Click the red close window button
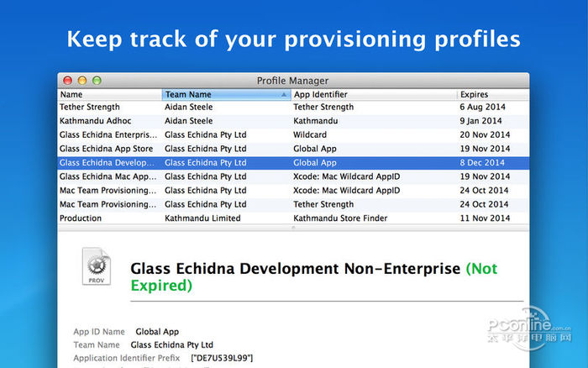Screen dimensions: 588x368 point(68,81)
